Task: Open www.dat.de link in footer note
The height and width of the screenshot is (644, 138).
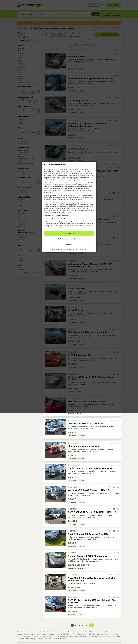Action: pos(62,639)
